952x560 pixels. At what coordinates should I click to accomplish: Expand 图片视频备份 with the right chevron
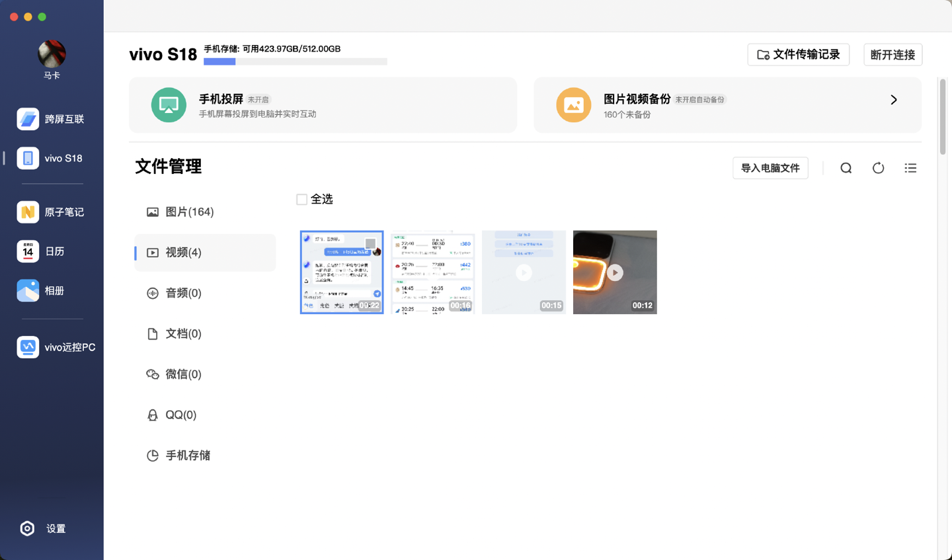[x=894, y=100]
